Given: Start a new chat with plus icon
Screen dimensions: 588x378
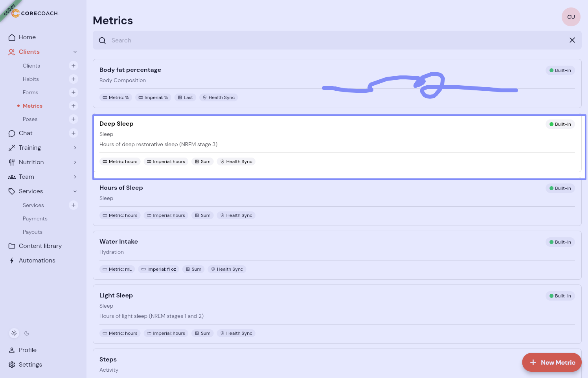Looking at the screenshot, I should coord(73,133).
